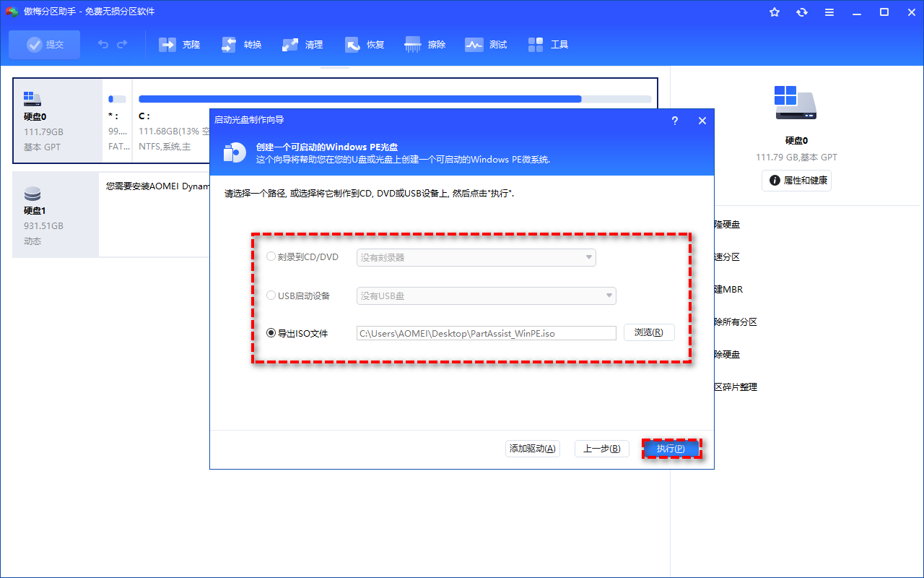Click the Browse (浏览) button

(x=649, y=332)
